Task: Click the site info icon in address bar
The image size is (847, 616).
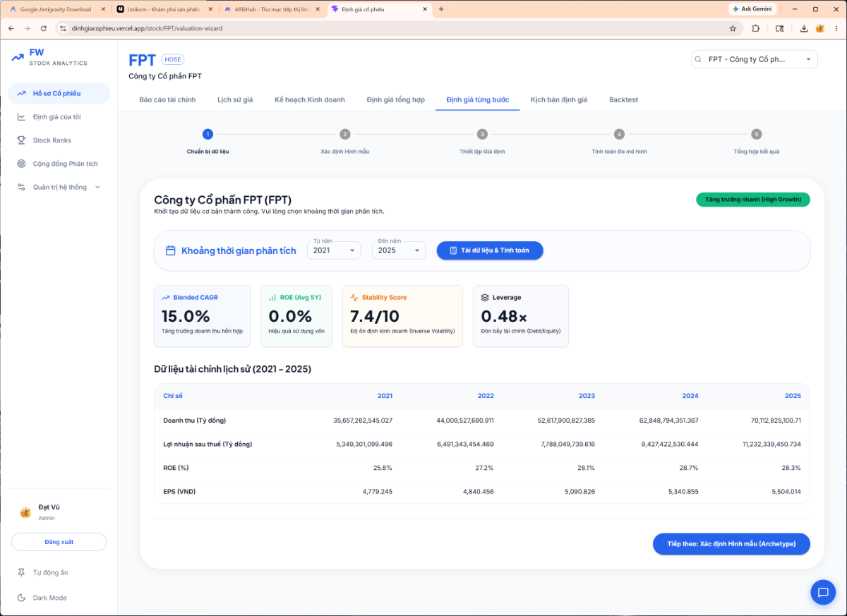Action: [62, 28]
